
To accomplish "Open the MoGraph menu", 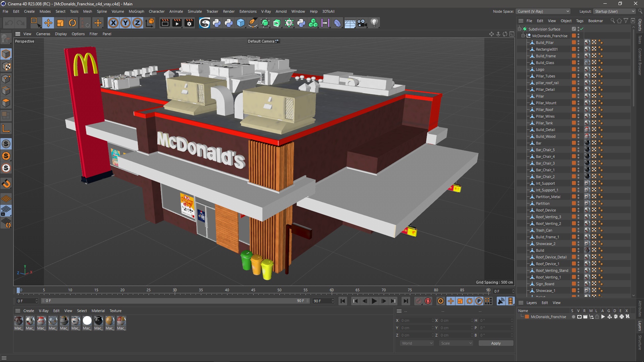I will click(136, 11).
